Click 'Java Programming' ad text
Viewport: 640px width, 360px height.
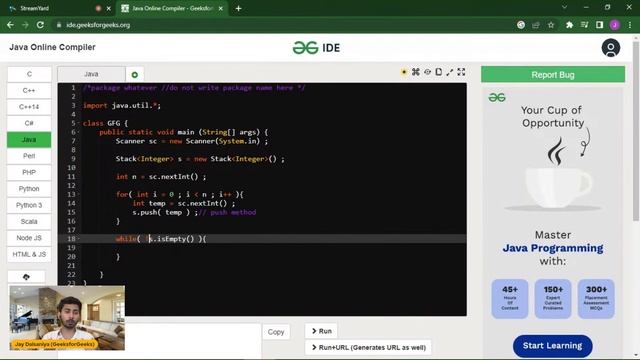[x=553, y=248]
